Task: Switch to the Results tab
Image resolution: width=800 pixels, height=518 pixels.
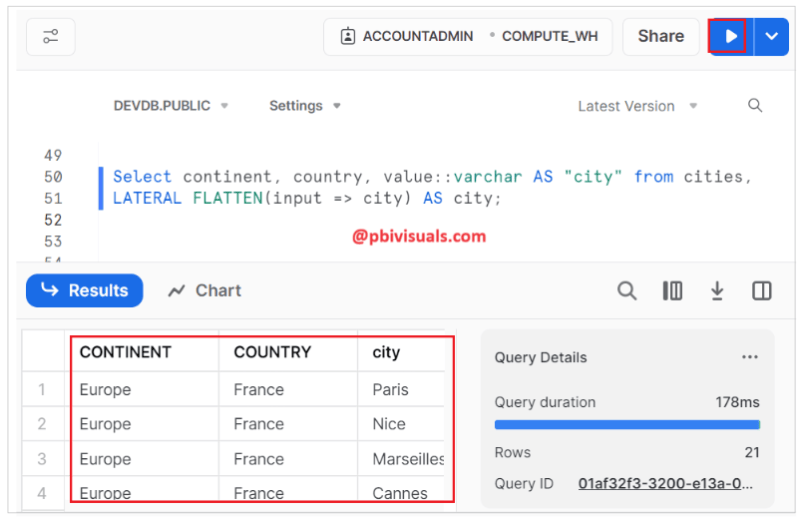Action: 85,290
